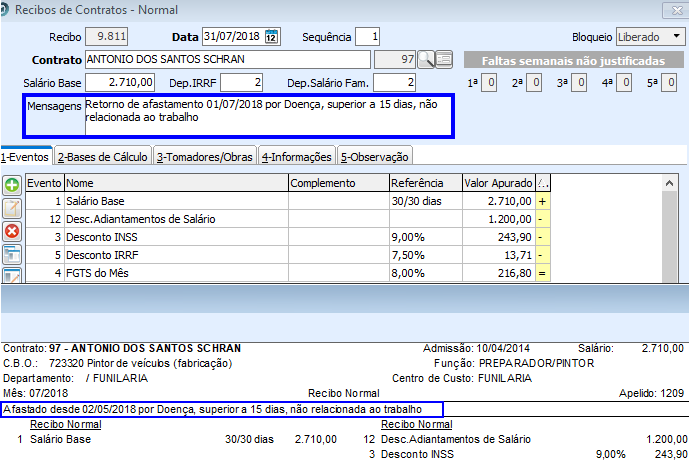Click the 2ª week faltas field
689x463 pixels.
(534, 83)
